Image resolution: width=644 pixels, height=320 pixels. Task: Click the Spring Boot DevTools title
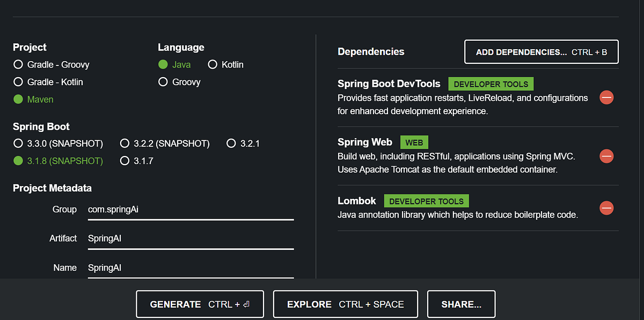click(389, 84)
